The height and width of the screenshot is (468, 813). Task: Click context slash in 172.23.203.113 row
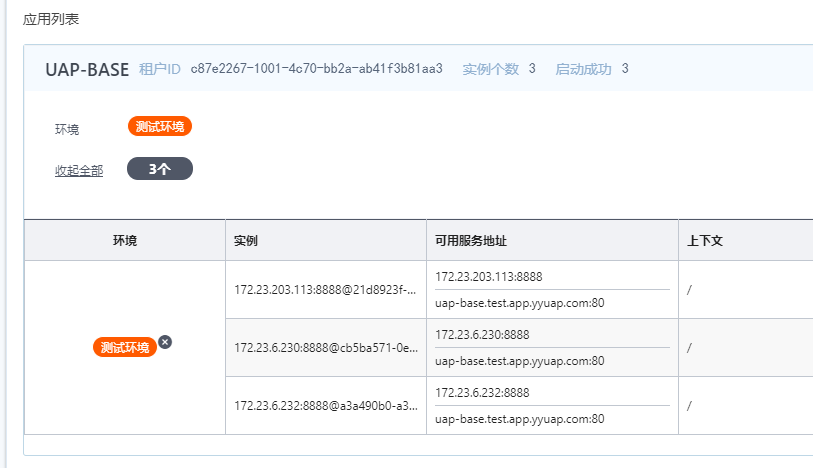tap(689, 290)
